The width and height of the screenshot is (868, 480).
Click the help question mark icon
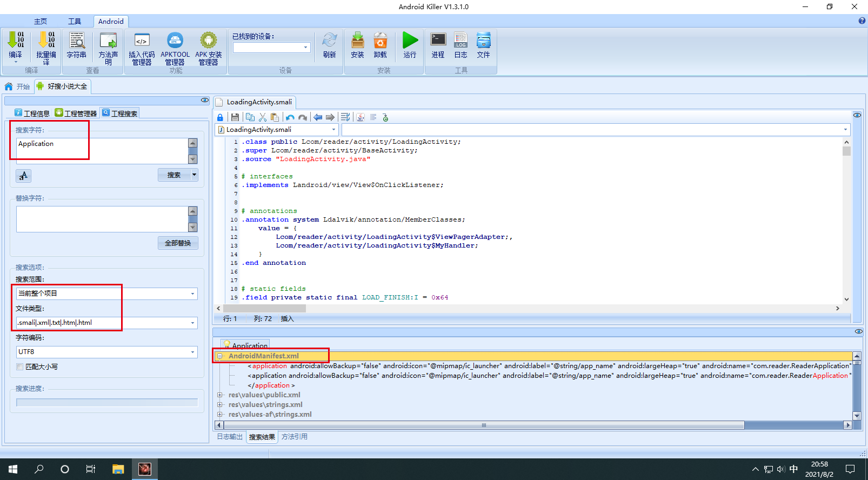862,21
